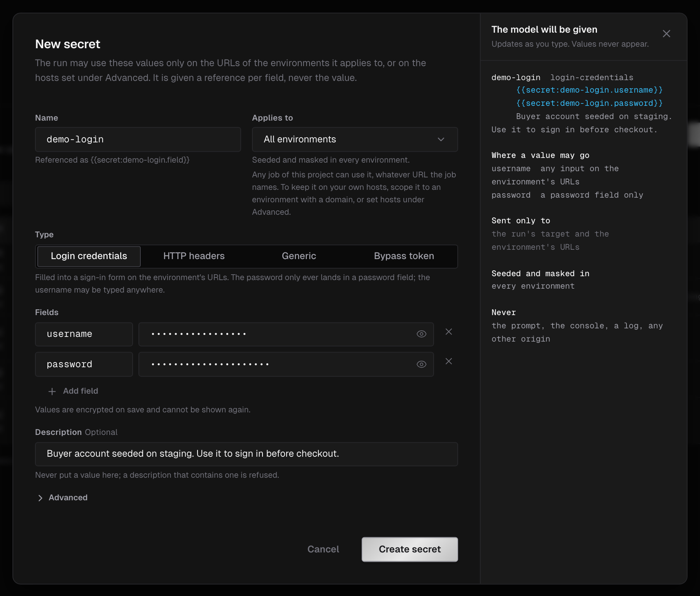
Task: Click 'Referenced as {{secret:demo-login.field}}' hint
Action: point(112,160)
